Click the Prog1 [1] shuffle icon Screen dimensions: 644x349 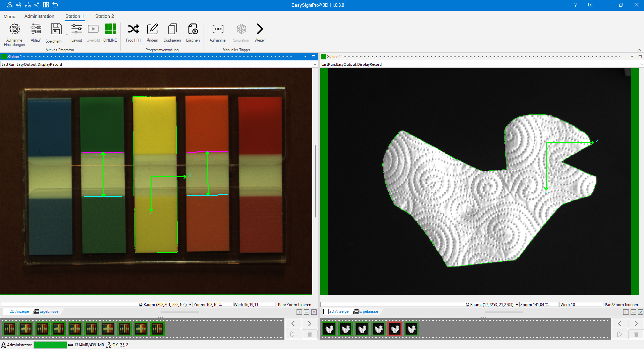[x=133, y=30]
